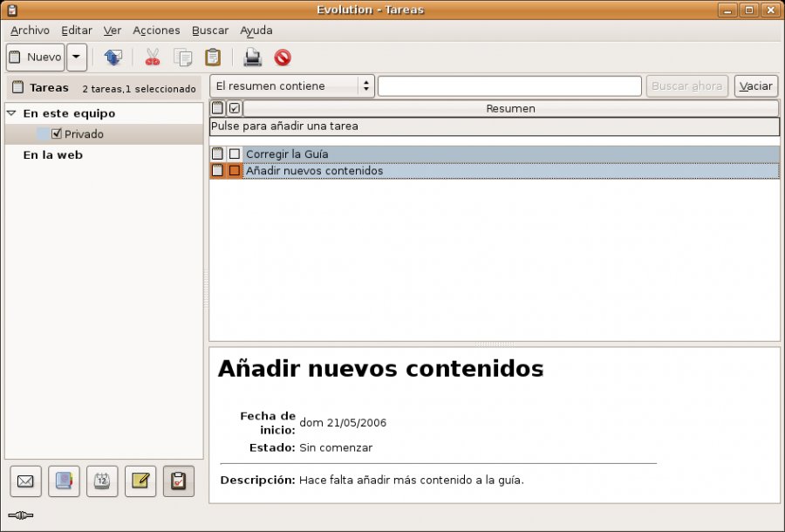Image resolution: width=785 pixels, height=532 pixels.
Task: Open the Archivo menu
Action: click(30, 31)
